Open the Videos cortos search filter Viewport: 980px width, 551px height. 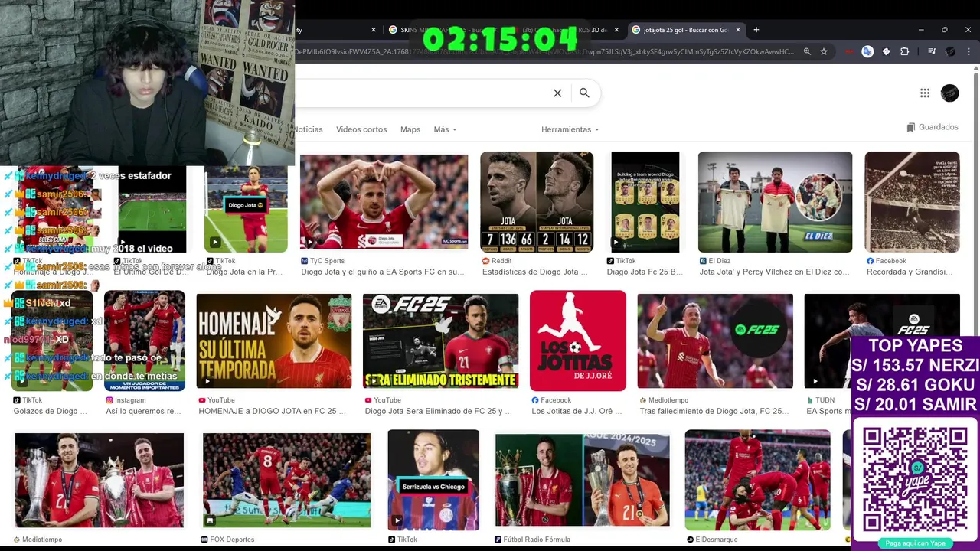tap(361, 129)
